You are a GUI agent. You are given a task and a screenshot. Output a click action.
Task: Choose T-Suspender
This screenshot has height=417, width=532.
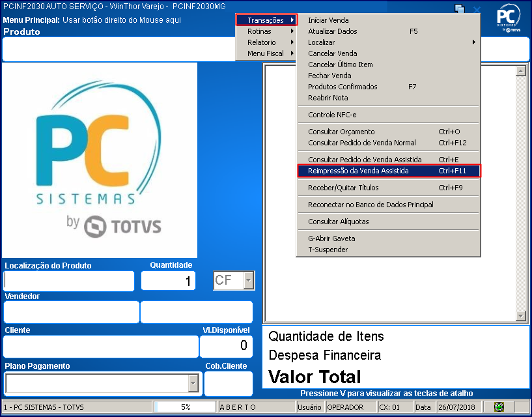tap(388, 250)
